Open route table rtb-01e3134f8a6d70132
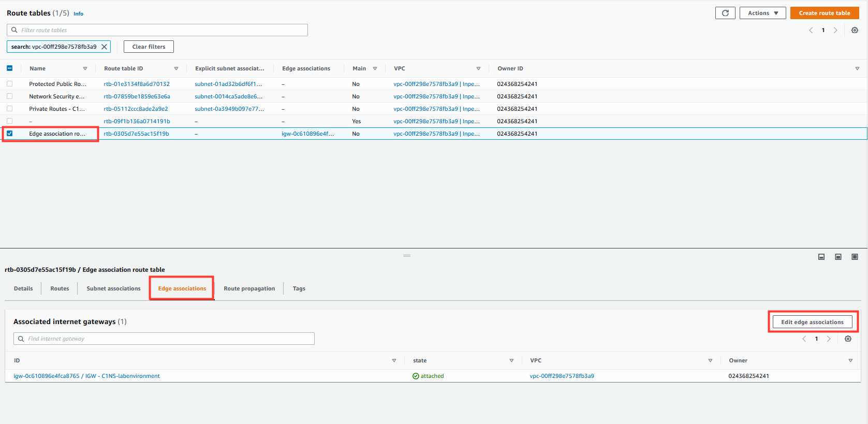This screenshot has width=868, height=424. (137, 84)
